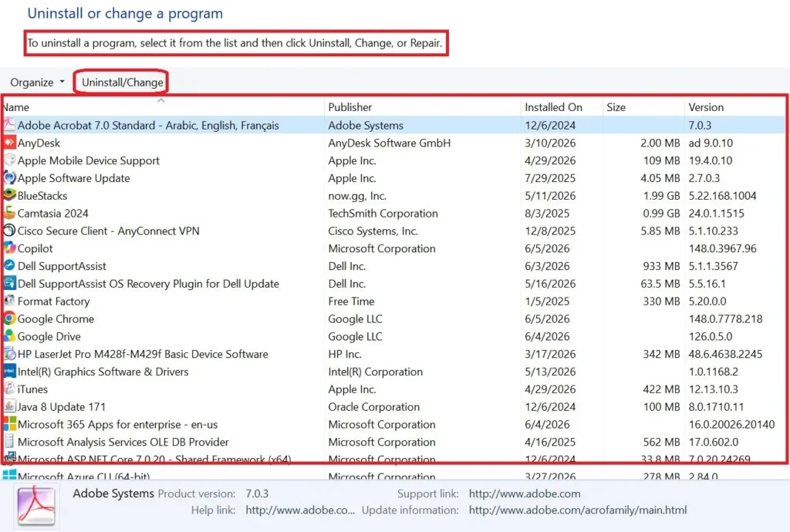
Task: Click the 1.99 GB size value
Action: (661, 196)
